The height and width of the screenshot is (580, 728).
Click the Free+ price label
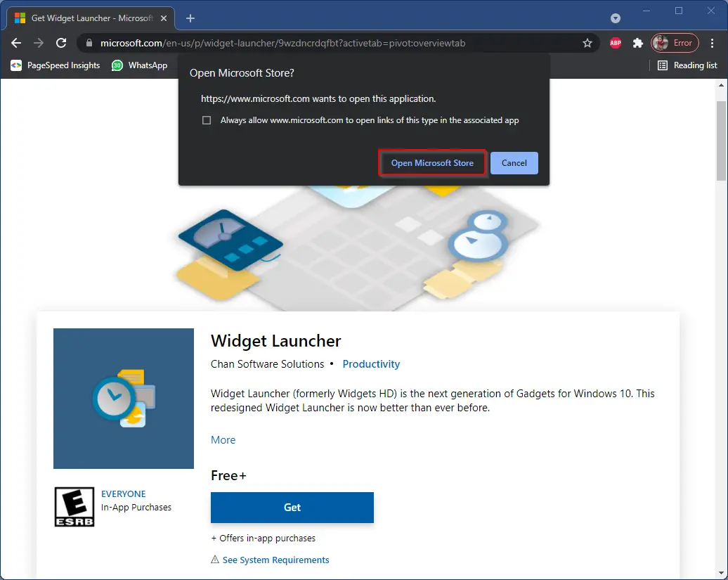(x=228, y=475)
